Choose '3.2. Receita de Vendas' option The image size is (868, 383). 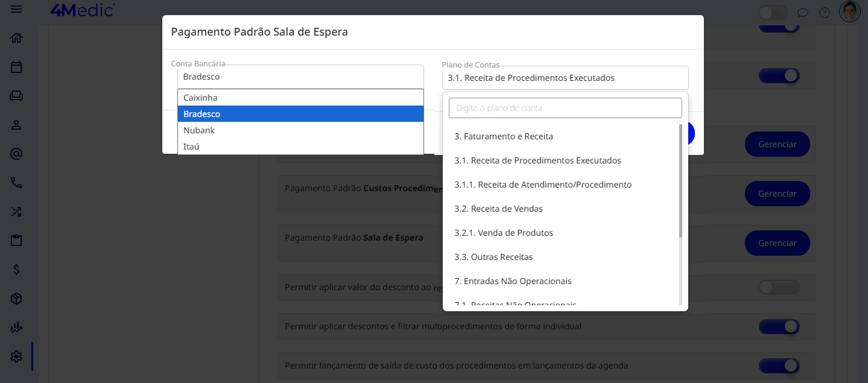click(499, 209)
